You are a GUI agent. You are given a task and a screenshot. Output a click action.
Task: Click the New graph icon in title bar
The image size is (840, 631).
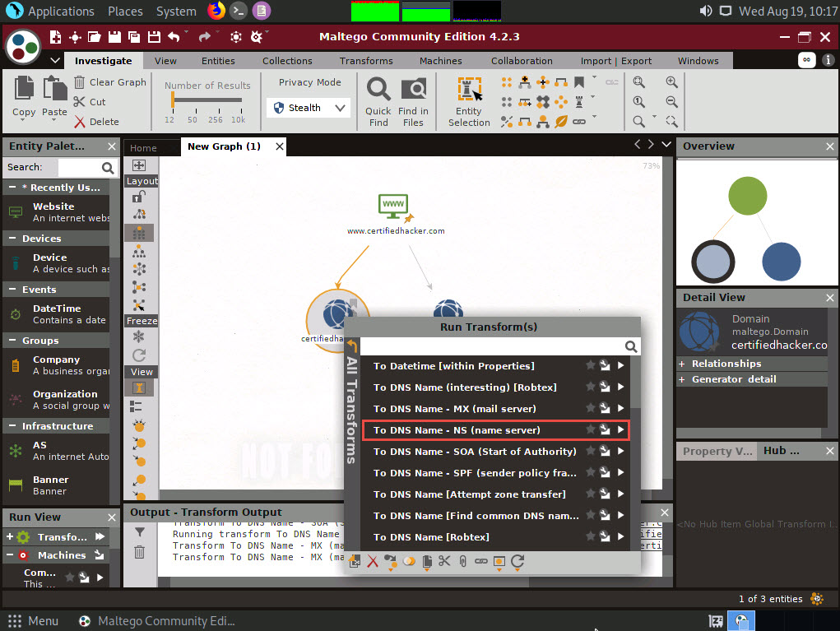[55, 36]
